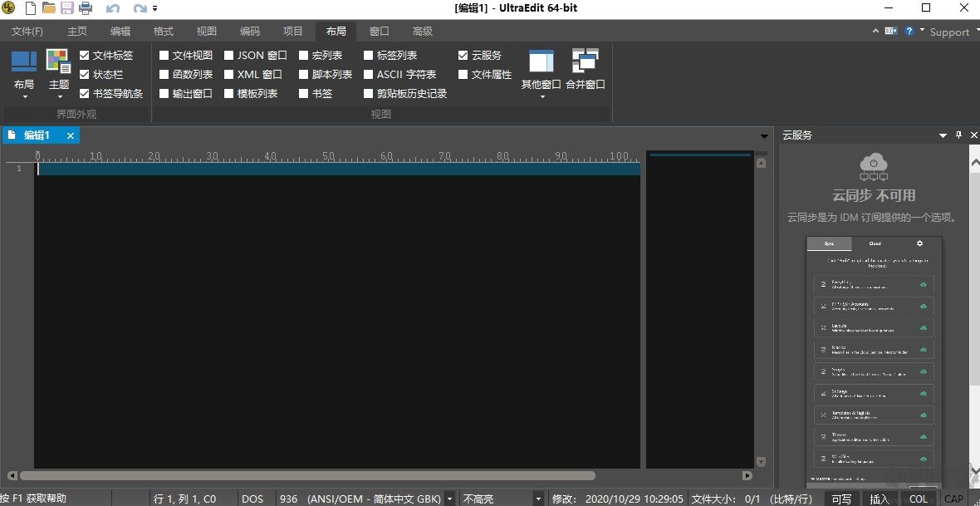The height and width of the screenshot is (506, 980).
Task: Switch to the 高级 ribbon tab
Action: (x=422, y=31)
